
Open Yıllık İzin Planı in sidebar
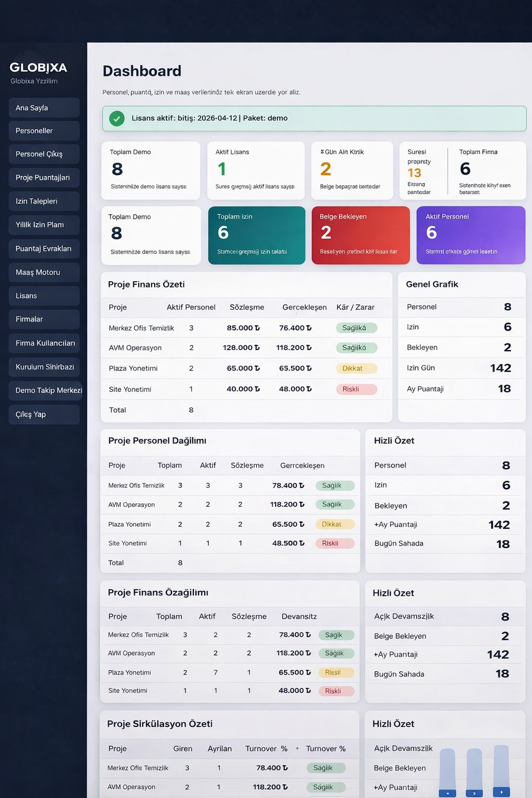point(44,225)
